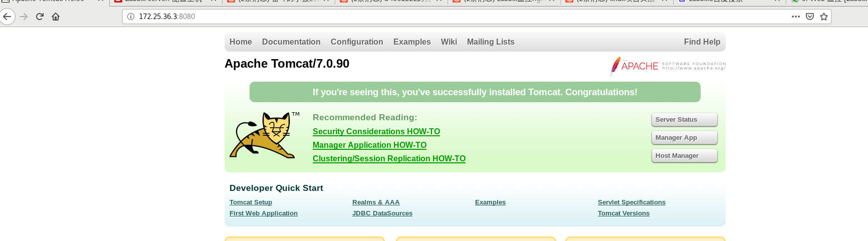Click the Recommended Reading heading
The image size is (868, 241).
365,117
